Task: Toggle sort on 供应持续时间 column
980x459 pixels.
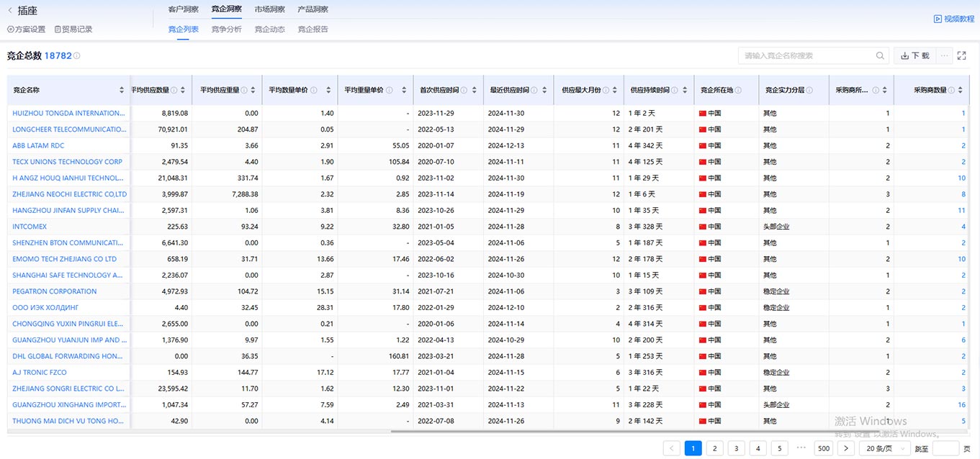Action: pos(683,91)
